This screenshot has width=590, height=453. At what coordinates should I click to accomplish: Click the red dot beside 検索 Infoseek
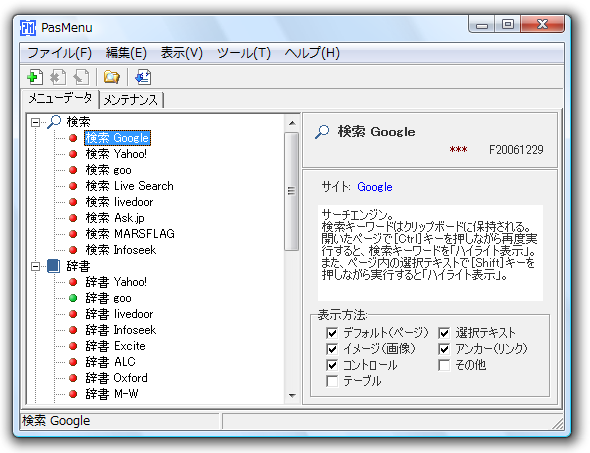point(73,250)
